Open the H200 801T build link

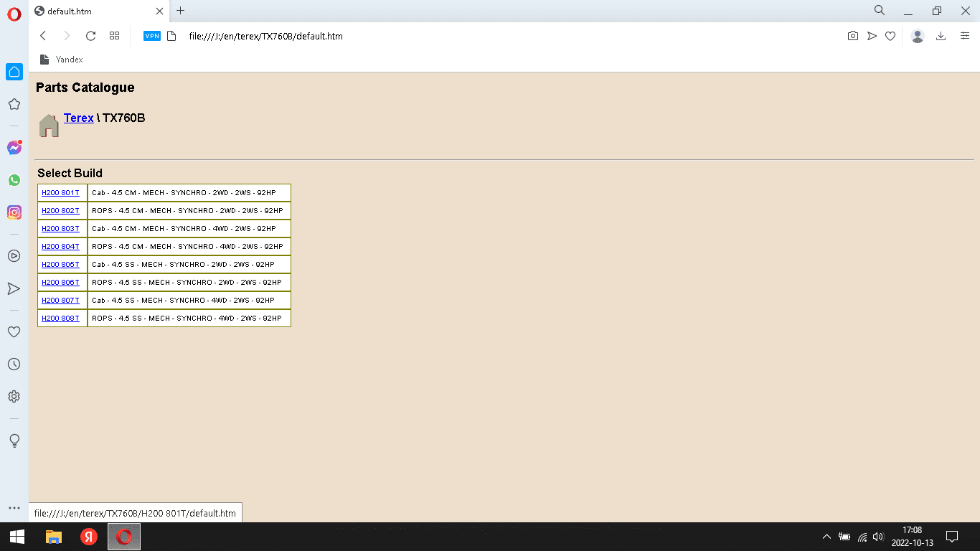click(x=60, y=193)
